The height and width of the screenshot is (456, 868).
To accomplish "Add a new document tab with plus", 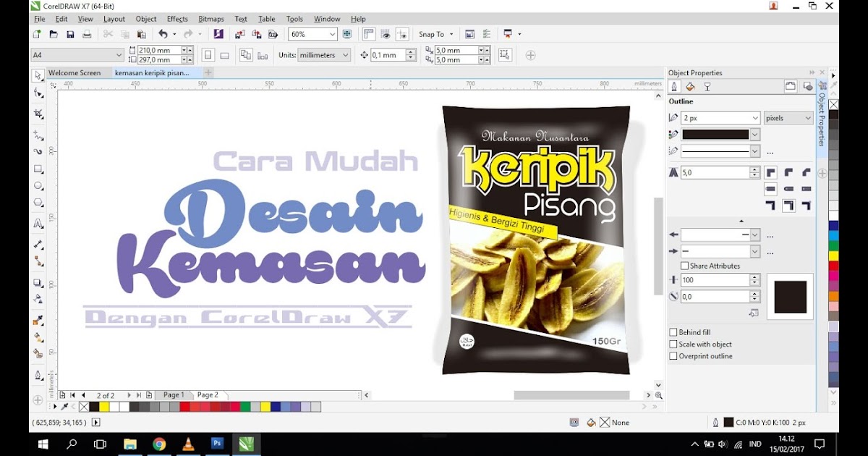I will [208, 73].
